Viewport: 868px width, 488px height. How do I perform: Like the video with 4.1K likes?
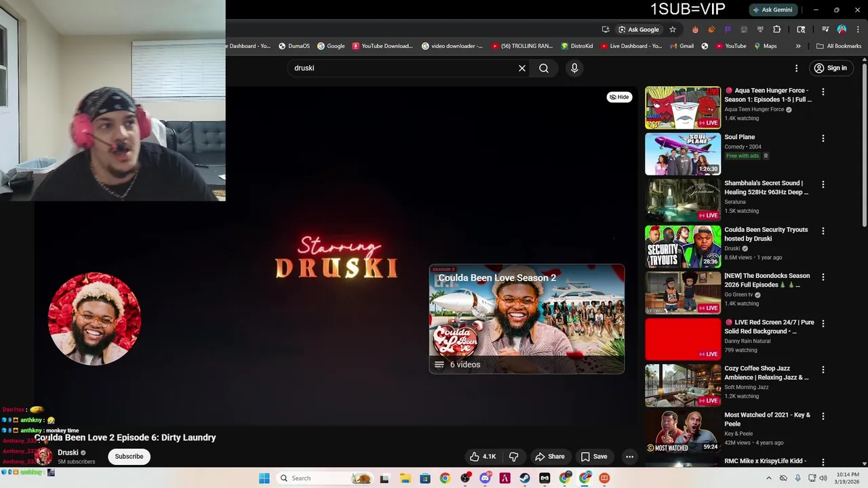(x=484, y=456)
